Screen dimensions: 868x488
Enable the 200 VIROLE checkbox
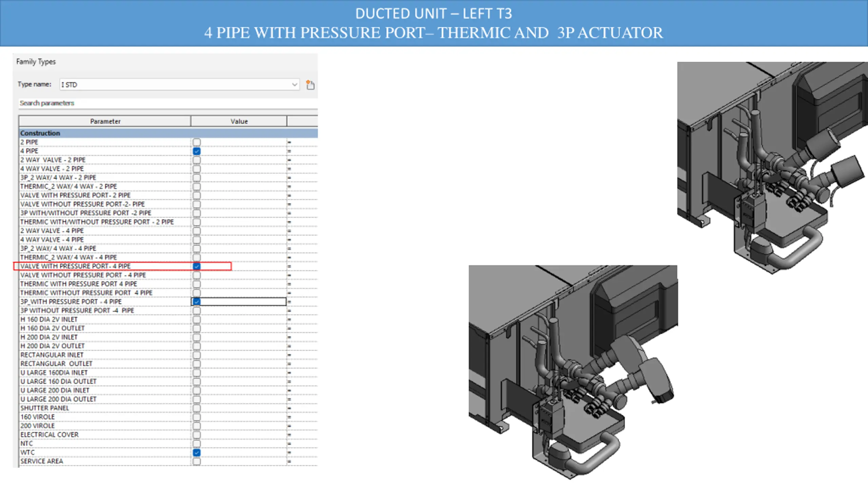pyautogui.click(x=197, y=426)
